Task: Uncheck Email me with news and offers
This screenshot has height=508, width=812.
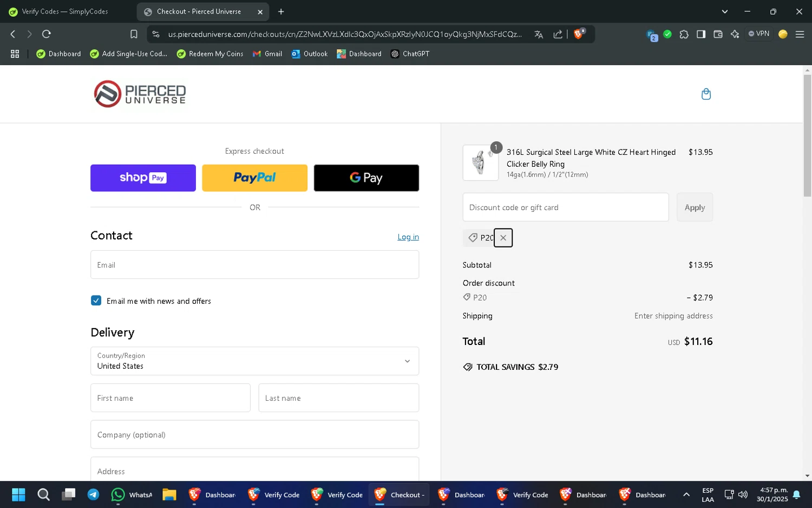Action: point(96,301)
